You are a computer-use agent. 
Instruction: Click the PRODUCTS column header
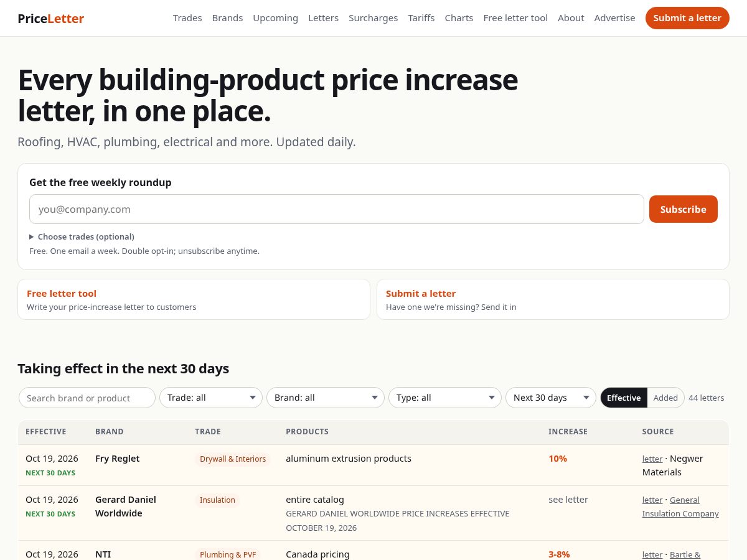(x=307, y=431)
